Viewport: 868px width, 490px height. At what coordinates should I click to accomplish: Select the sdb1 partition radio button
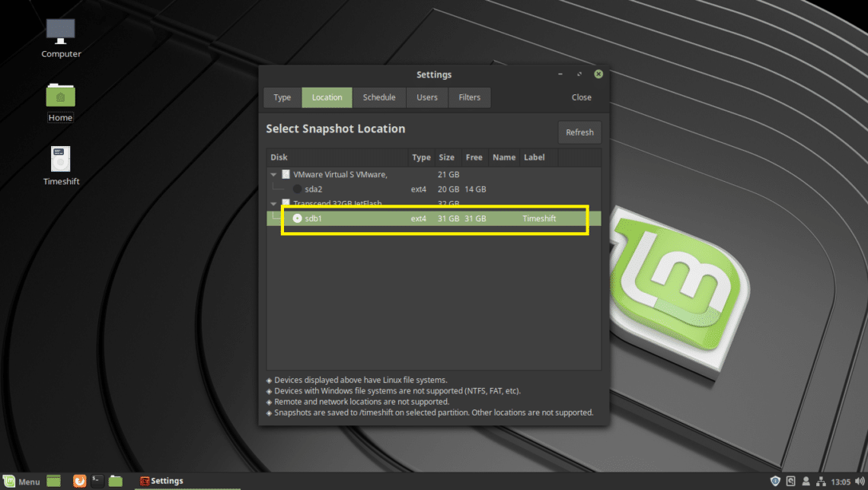297,218
